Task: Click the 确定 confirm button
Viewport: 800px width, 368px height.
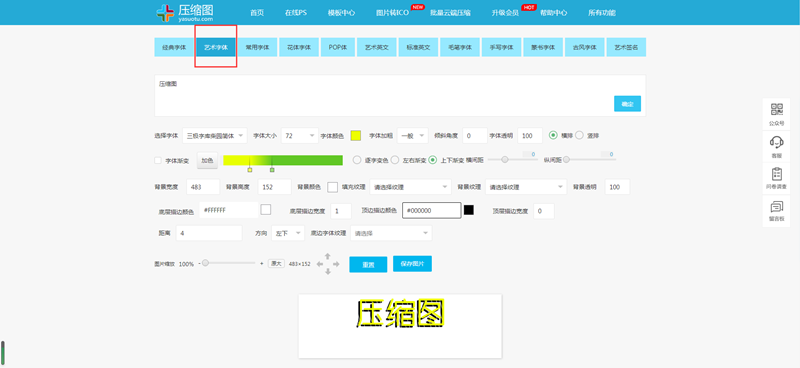Action: pyautogui.click(x=627, y=104)
